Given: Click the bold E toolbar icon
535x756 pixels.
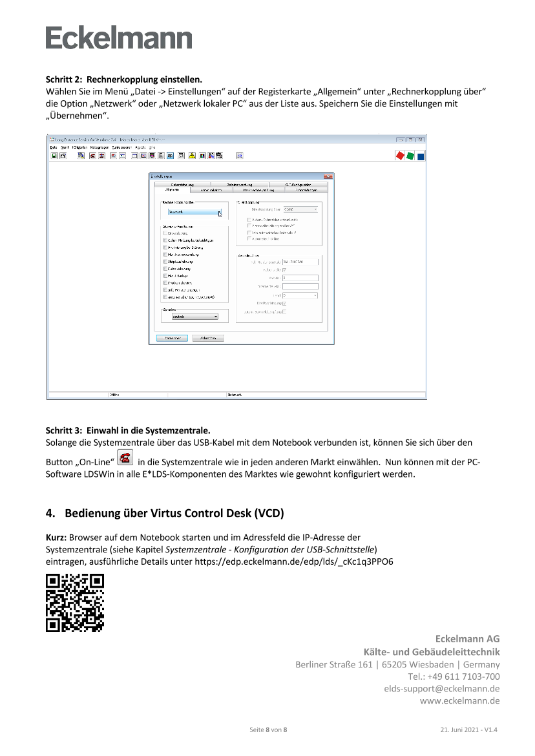Looking at the screenshot, I should tap(161, 156).
